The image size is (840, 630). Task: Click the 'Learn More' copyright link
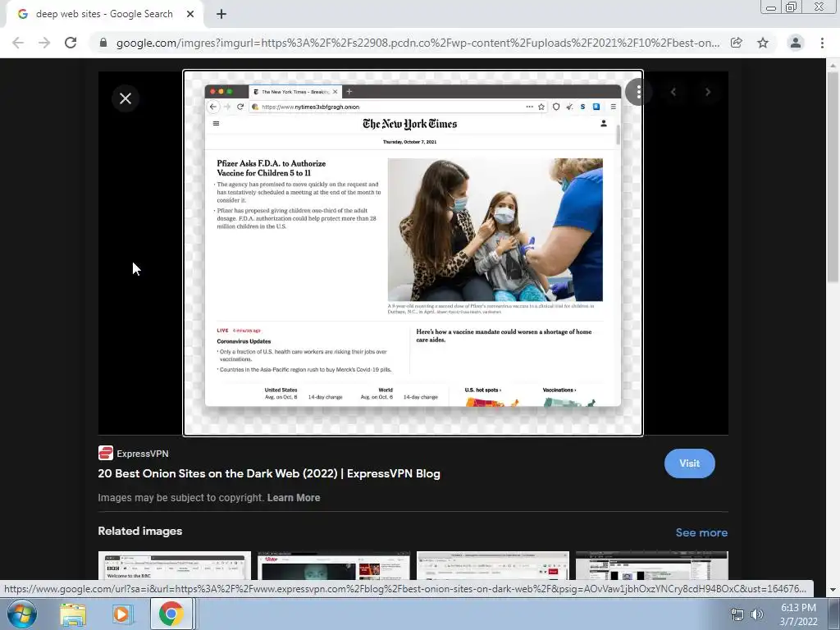tap(294, 498)
